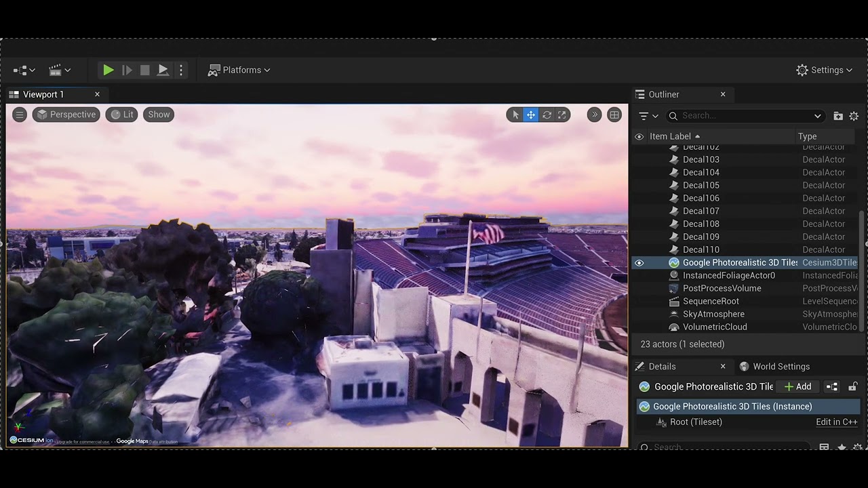Switch to the Viewport 1 tab
Screen dimensions: 868x488
pos(43,94)
